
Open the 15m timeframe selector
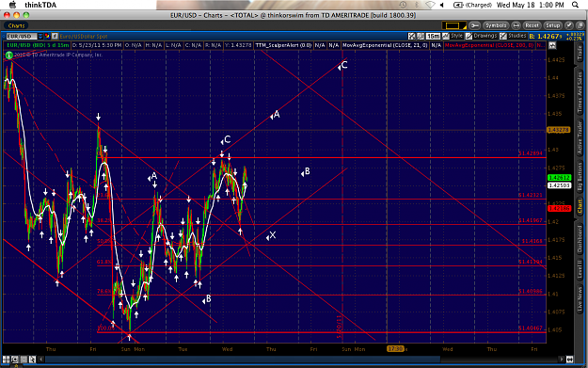click(x=433, y=36)
